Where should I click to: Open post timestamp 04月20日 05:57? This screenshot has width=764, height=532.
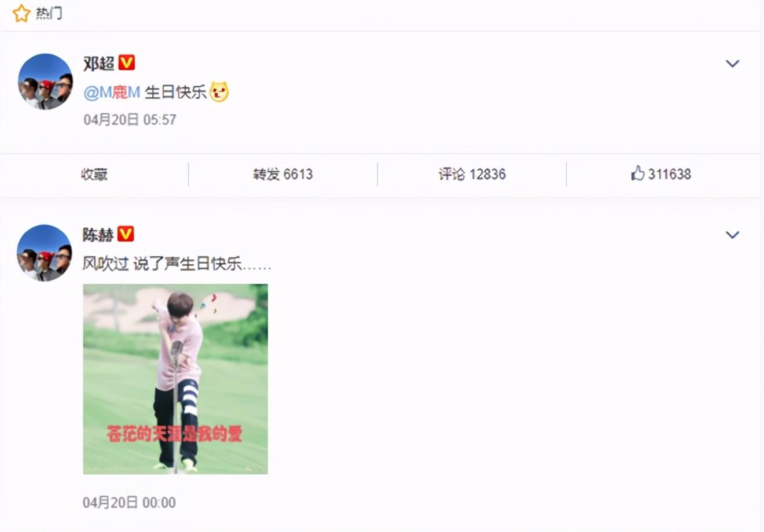coord(130,120)
